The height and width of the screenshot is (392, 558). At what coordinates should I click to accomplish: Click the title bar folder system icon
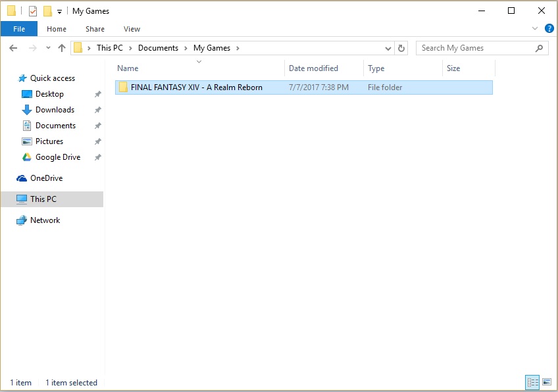11,11
